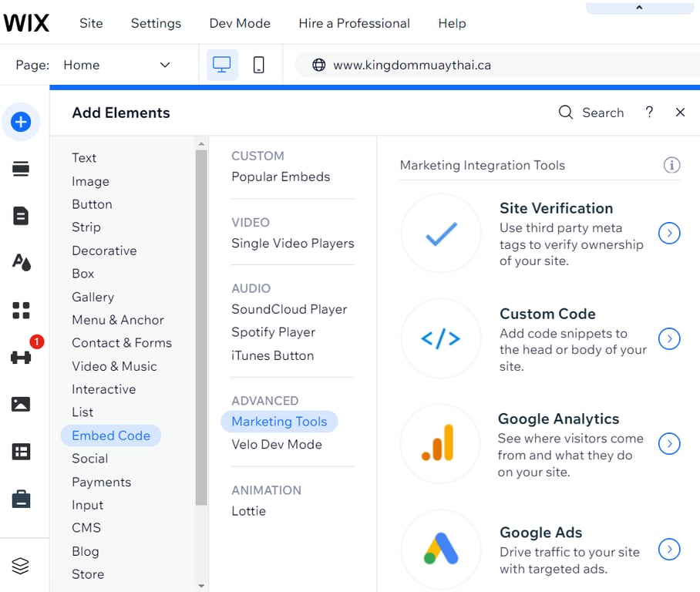
Task: Select the Gallery category
Action: [x=93, y=297]
